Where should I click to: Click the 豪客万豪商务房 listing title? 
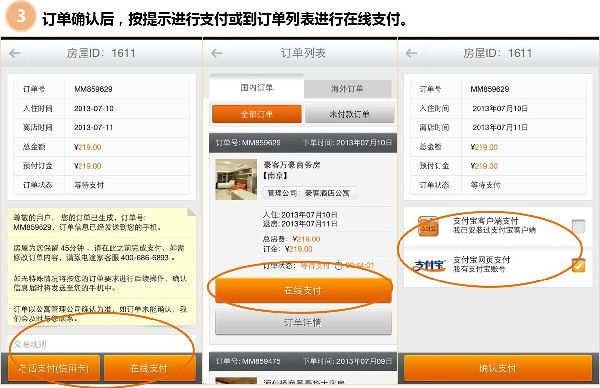point(292,165)
